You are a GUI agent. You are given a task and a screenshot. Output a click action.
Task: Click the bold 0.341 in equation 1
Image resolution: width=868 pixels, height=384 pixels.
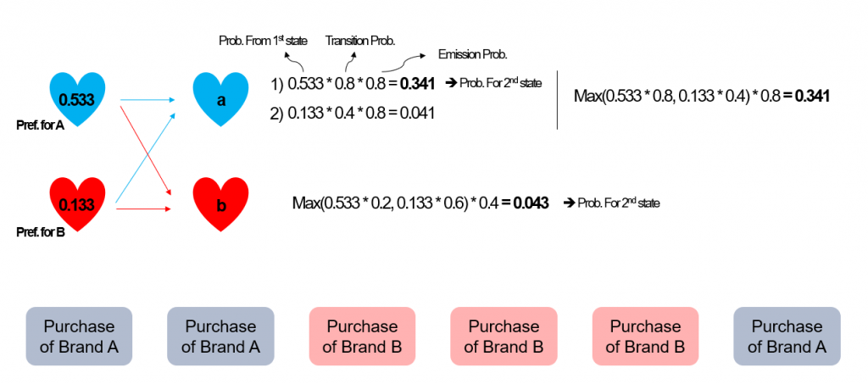point(417,86)
